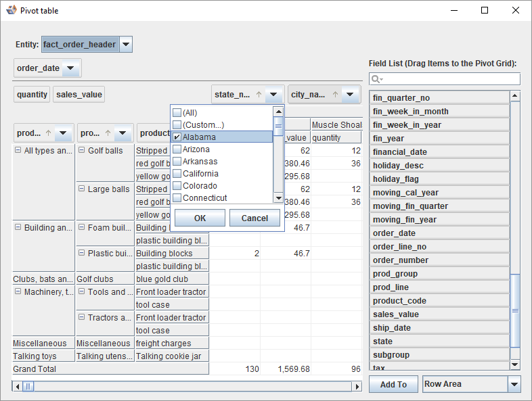Image resolution: width=532 pixels, height=401 pixels.
Task: Click the search magnifier icon in Field List
Action: click(x=377, y=80)
